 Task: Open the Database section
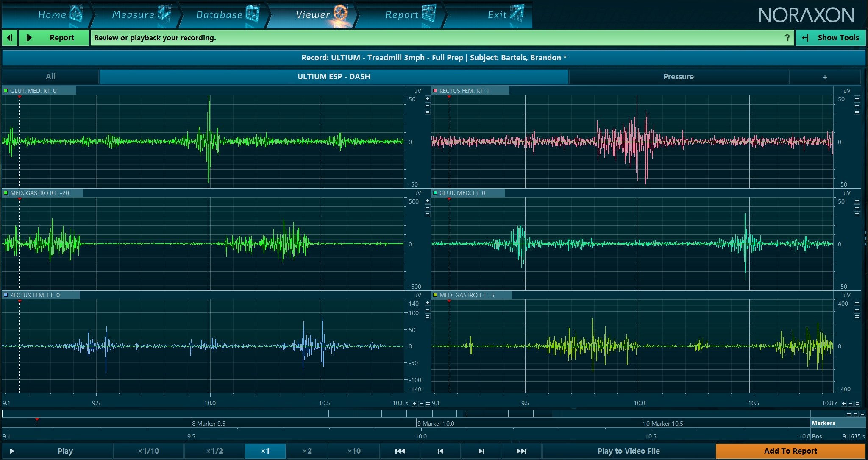pos(224,14)
